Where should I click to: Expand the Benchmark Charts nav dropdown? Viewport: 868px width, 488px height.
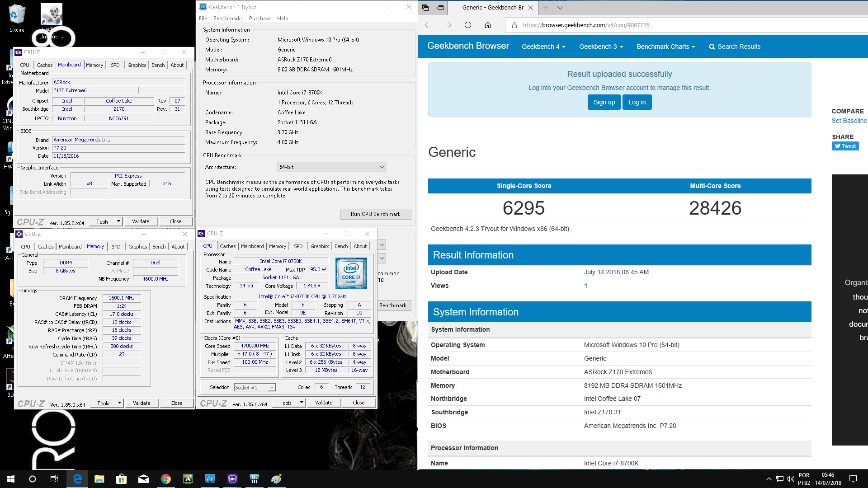(666, 47)
